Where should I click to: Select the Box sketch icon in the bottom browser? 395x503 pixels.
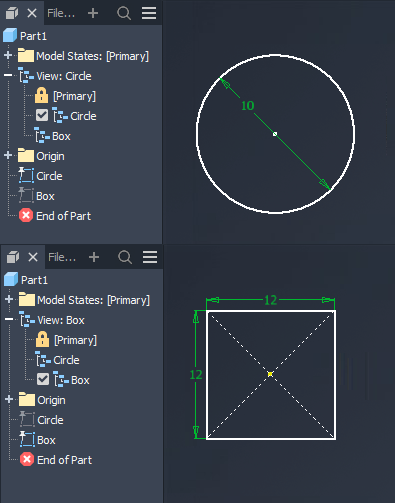27,439
